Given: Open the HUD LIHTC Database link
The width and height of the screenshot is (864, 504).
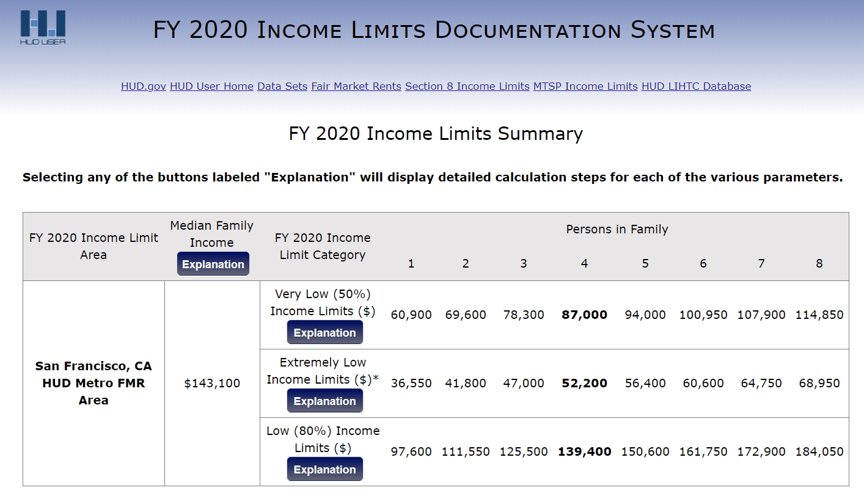Looking at the screenshot, I should click(x=696, y=86).
